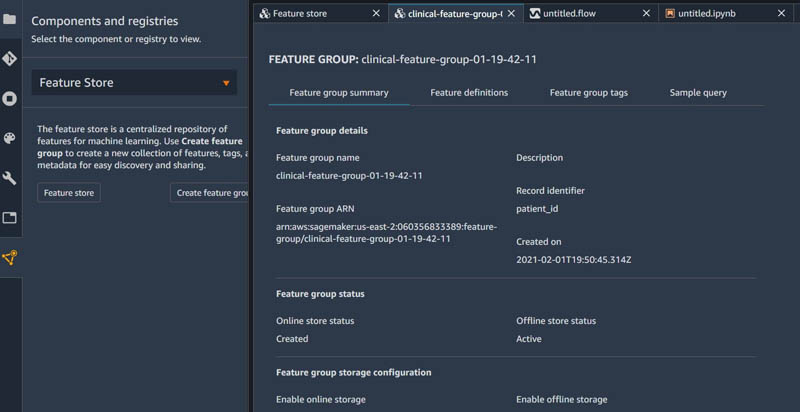The width and height of the screenshot is (800, 412).
Task: Expand the Feature Store dropdown
Action: coord(134,83)
